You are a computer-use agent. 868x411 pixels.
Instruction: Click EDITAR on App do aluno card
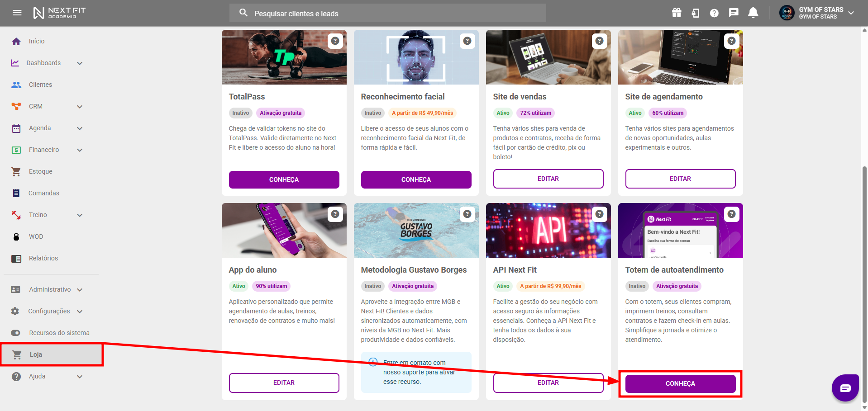[x=284, y=383]
